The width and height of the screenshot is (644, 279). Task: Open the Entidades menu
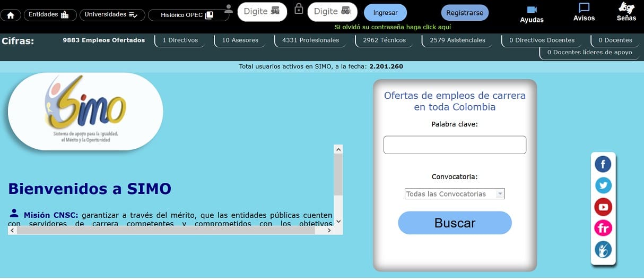click(x=50, y=15)
